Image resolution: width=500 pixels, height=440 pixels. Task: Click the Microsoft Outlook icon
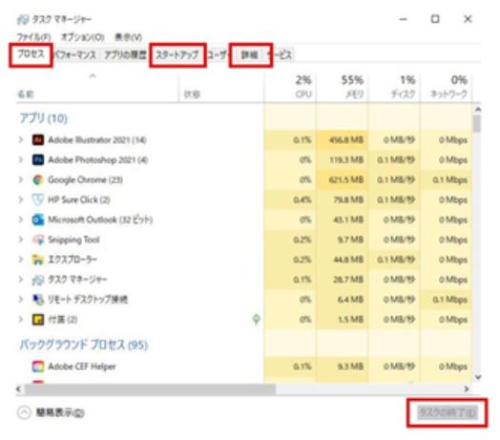[x=38, y=220]
